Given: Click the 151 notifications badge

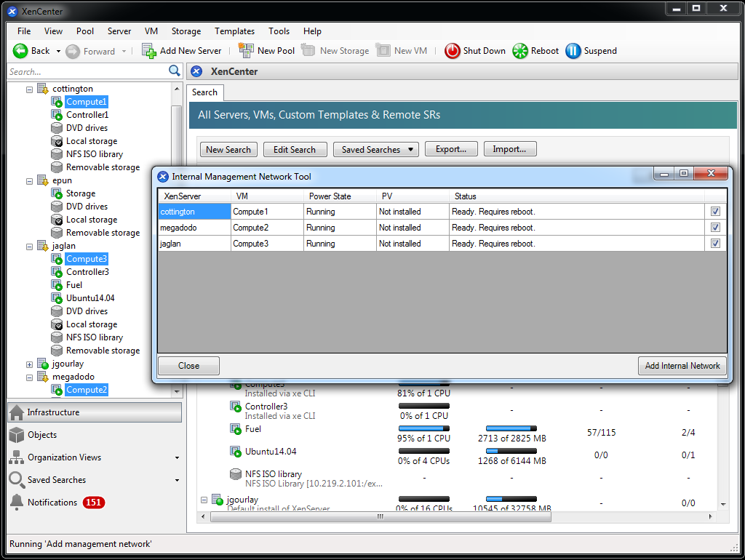Looking at the screenshot, I should (94, 503).
